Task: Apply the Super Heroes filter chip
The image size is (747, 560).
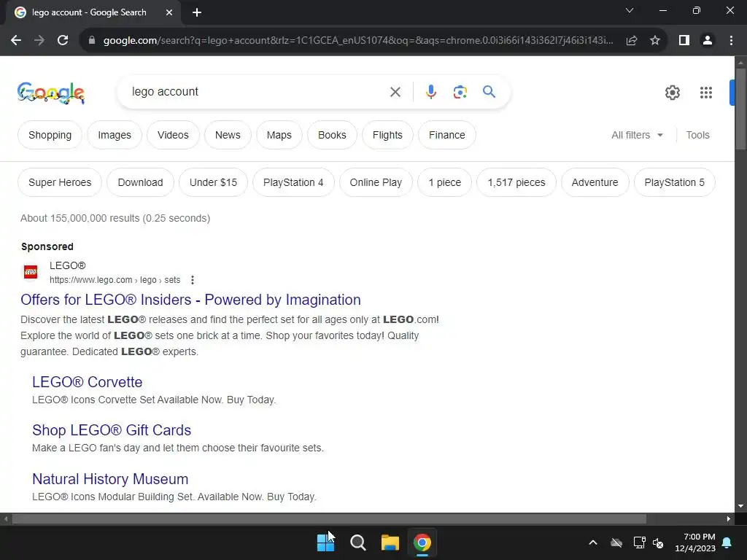Action: click(60, 182)
